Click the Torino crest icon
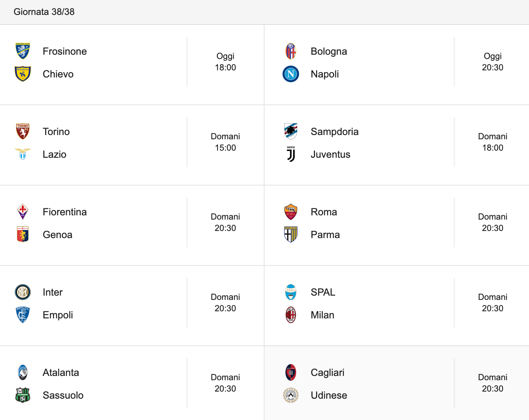 (23, 131)
